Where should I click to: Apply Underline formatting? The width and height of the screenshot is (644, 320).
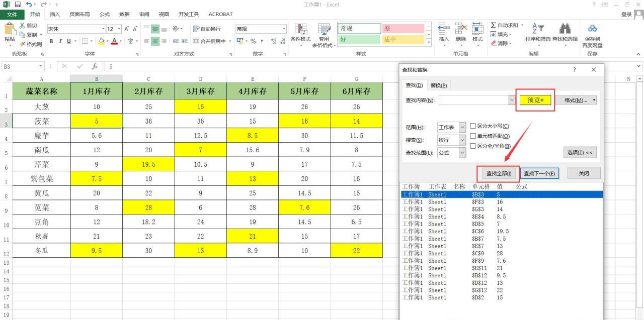(69, 41)
